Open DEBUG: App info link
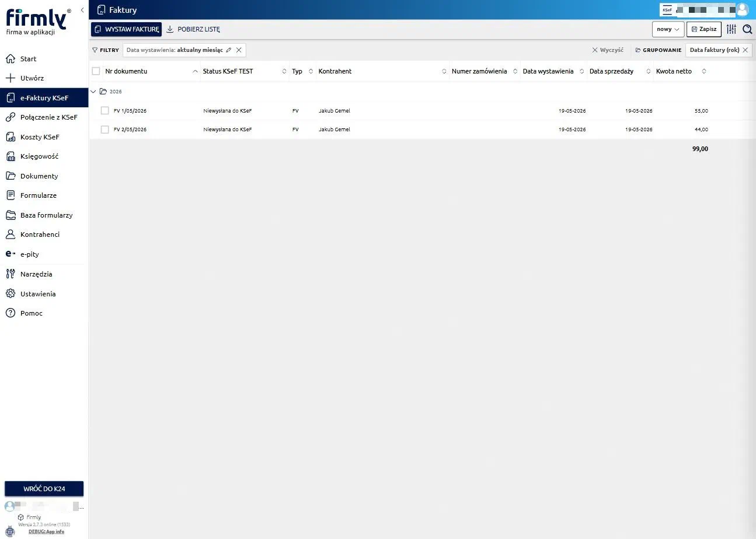 46,531
